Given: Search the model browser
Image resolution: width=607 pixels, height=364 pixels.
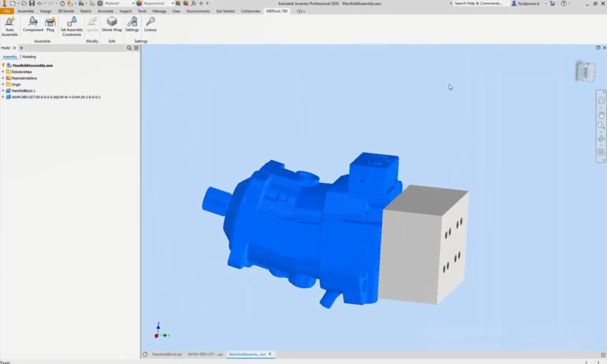Looking at the screenshot, I should click(x=129, y=48).
